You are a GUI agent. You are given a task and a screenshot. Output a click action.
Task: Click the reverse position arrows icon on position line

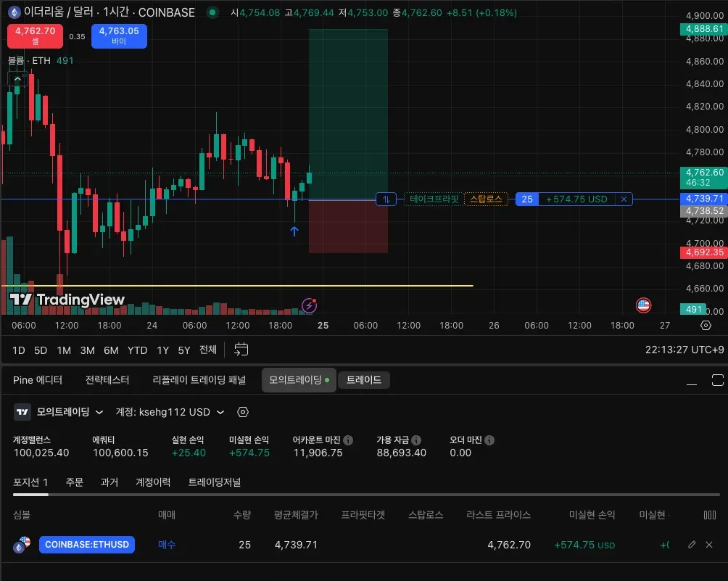[386, 199]
